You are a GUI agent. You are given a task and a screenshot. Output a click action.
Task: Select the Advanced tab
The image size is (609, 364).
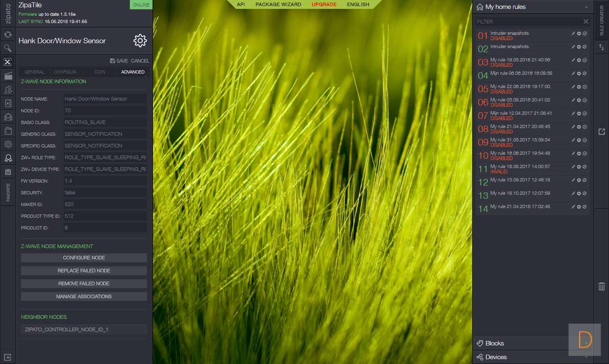pyautogui.click(x=133, y=72)
